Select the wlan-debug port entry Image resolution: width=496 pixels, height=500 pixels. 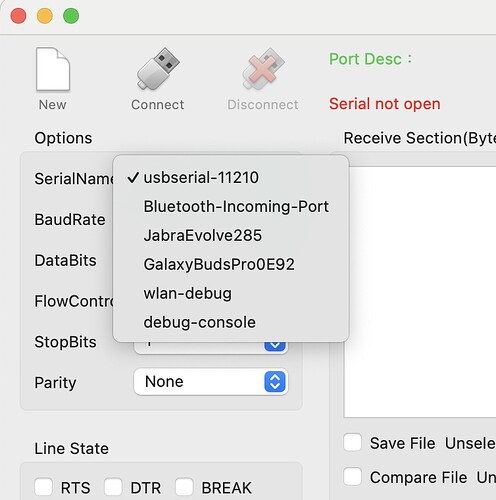[231, 293]
